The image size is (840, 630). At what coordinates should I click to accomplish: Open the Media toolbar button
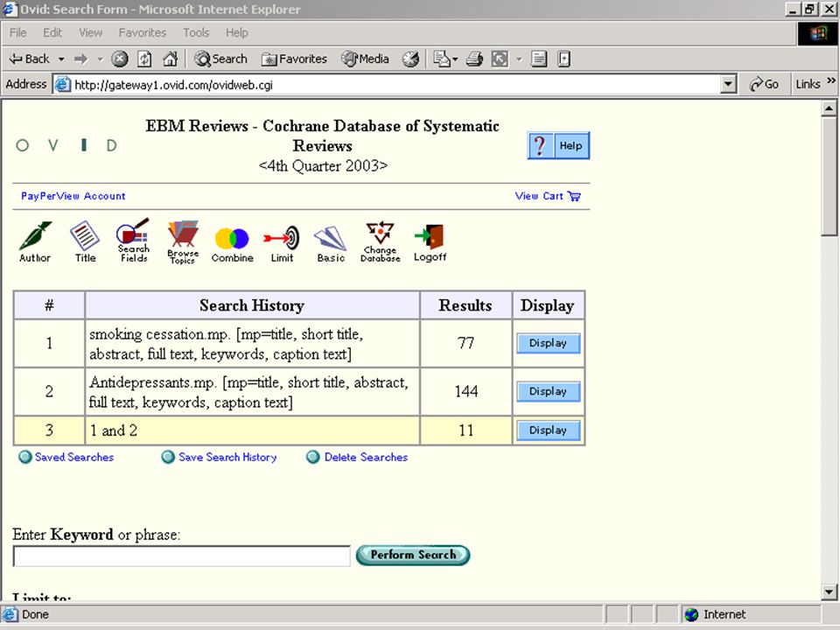(366, 59)
